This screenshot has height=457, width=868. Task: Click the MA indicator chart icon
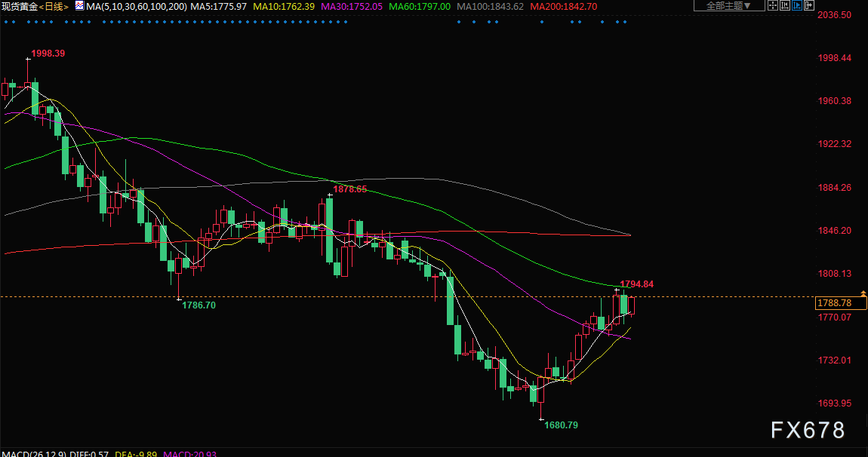click(79, 5)
